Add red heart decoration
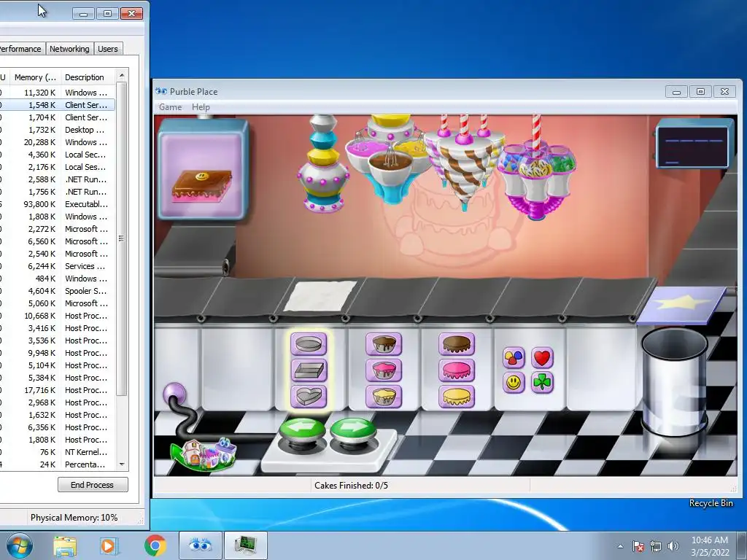This screenshot has width=747, height=560. (x=542, y=357)
